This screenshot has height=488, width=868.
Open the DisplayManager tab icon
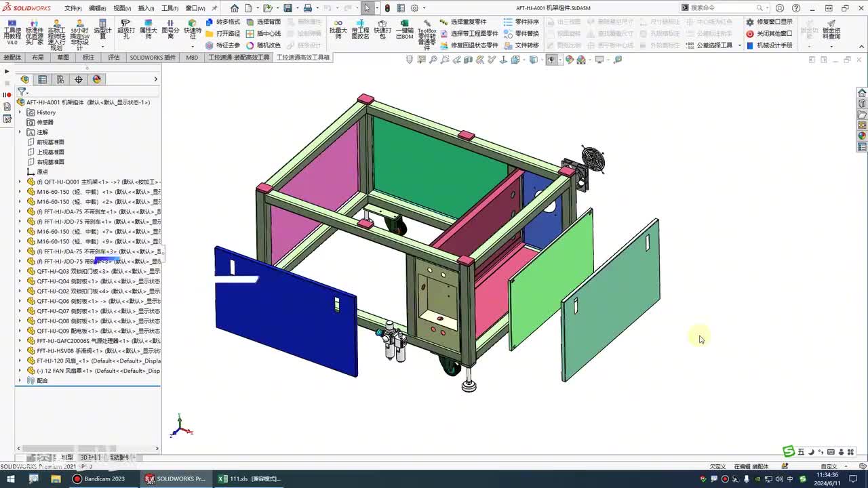coord(97,79)
